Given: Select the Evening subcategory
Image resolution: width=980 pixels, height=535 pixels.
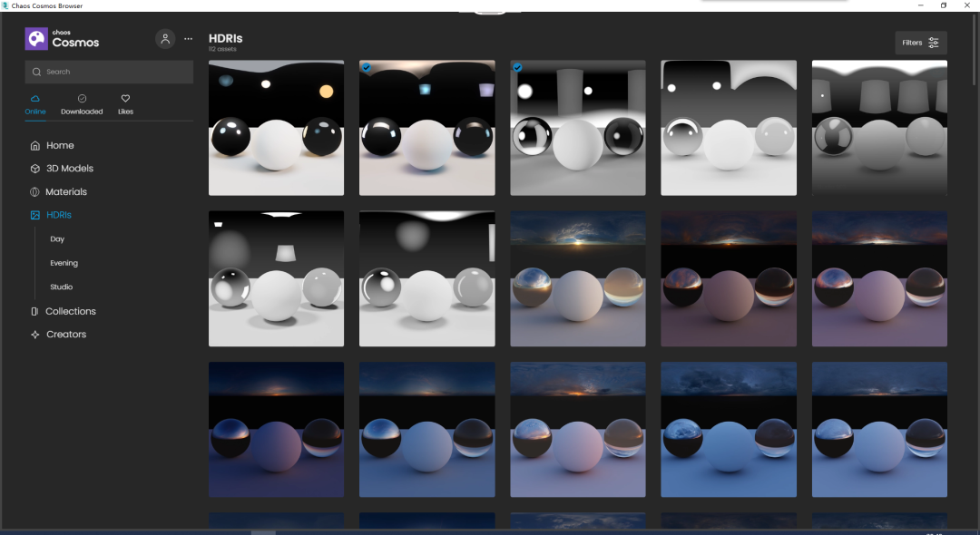Looking at the screenshot, I should (x=64, y=263).
